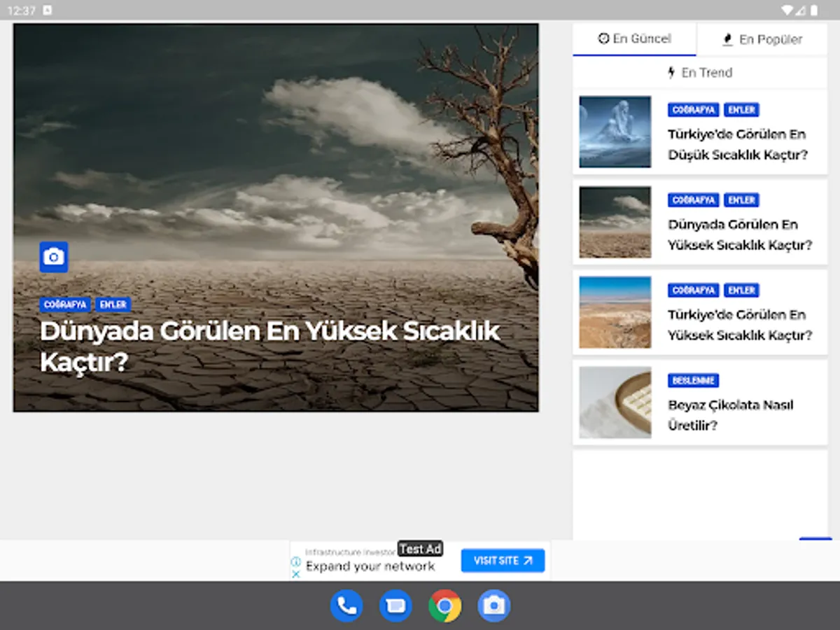Click EN'LER tag on Düşük Sıcaklık article
The image size is (840, 630).
[741, 110]
